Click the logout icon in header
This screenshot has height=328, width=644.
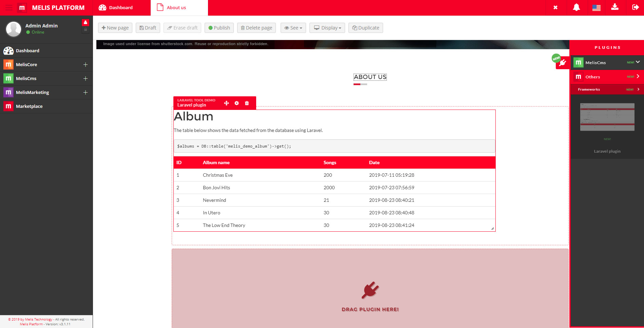tap(635, 7)
